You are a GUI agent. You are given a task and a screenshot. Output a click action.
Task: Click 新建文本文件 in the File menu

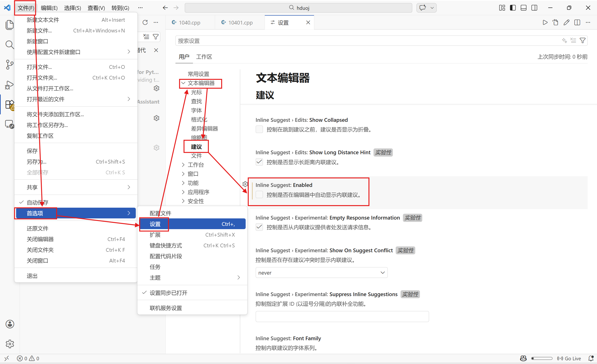click(x=76, y=20)
